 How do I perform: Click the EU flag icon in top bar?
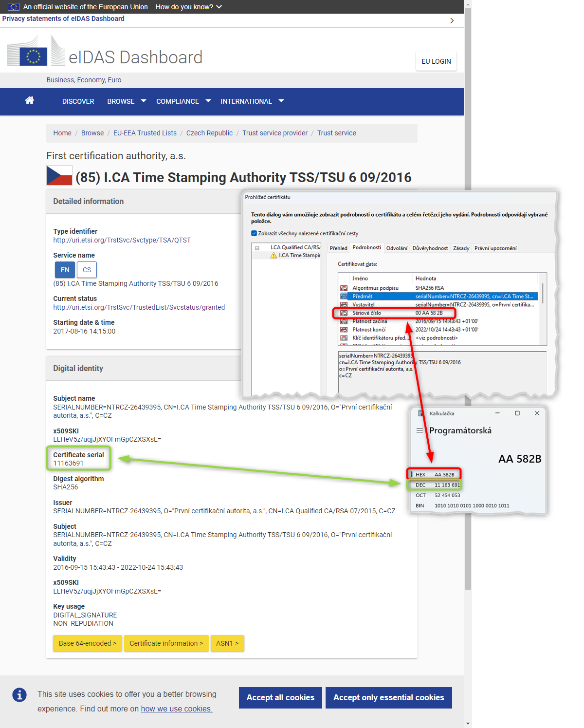pos(14,7)
